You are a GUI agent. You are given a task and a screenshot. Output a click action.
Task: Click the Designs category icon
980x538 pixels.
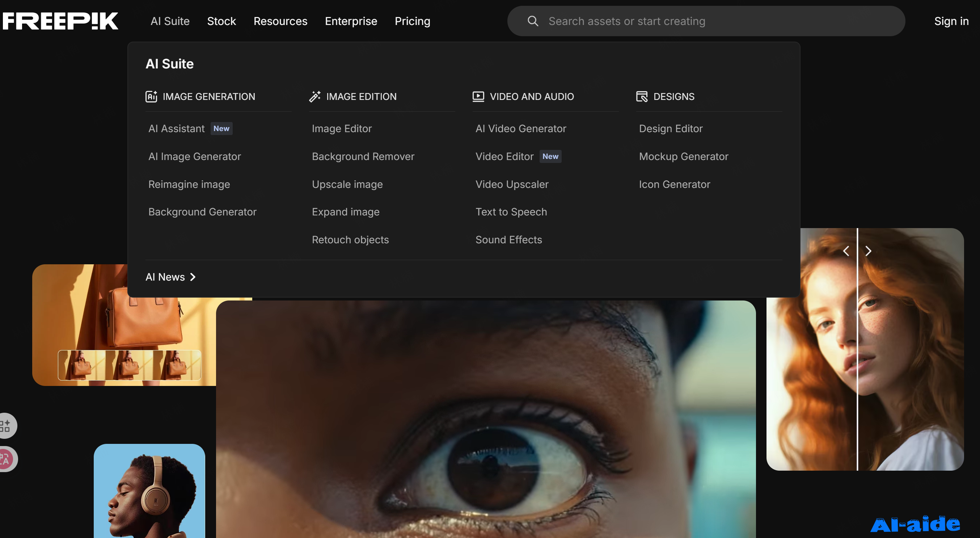click(642, 97)
